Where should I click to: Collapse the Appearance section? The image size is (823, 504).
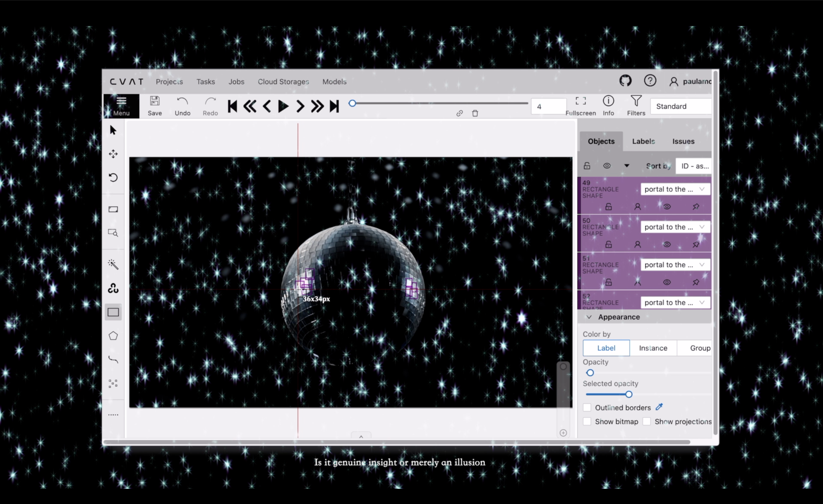[589, 317]
